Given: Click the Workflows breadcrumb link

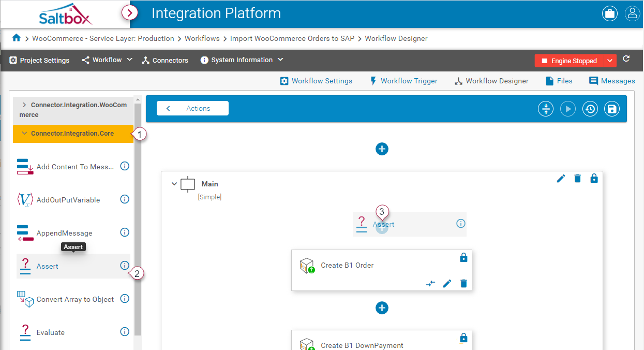Looking at the screenshot, I should click(202, 38).
